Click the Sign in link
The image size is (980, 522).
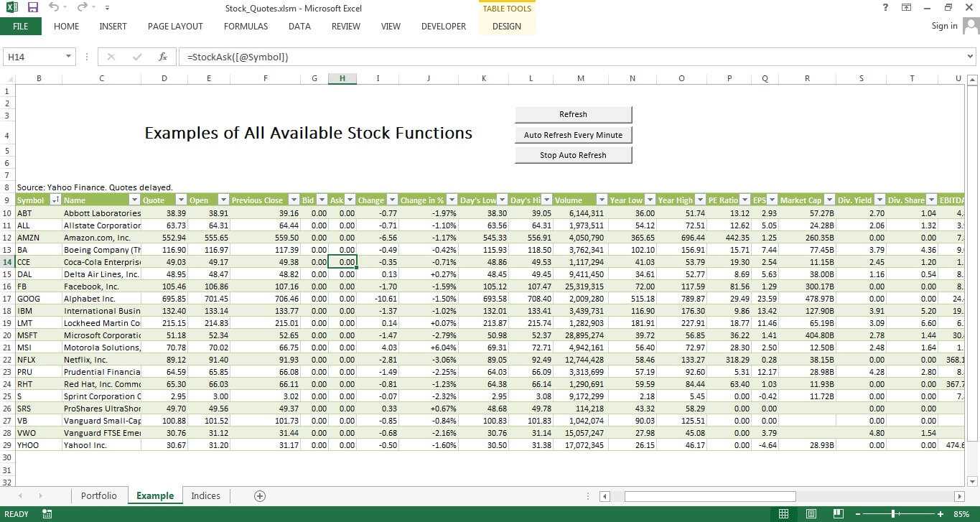pos(944,26)
